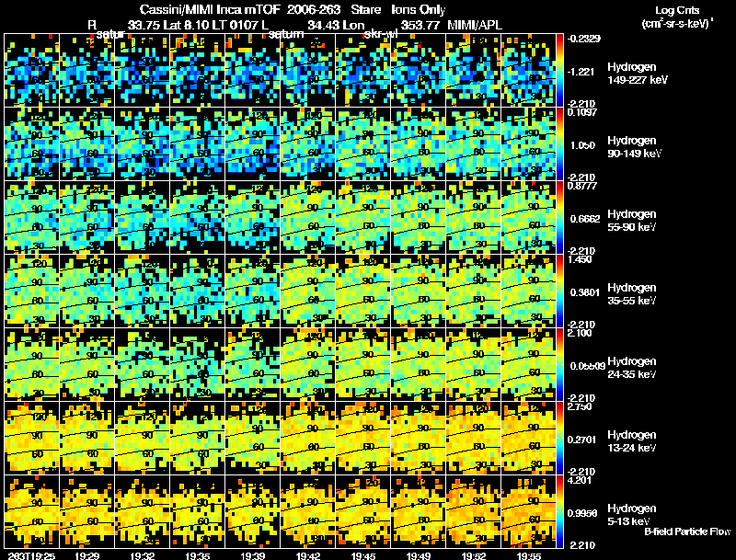The width and height of the screenshot is (736, 560).
Task: Click the Hydrogen 149-227 keV color bar
Action: (559, 71)
